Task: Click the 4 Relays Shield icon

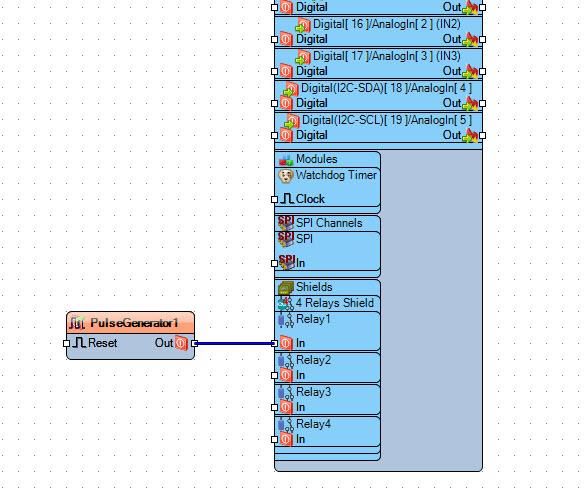Action: click(286, 303)
